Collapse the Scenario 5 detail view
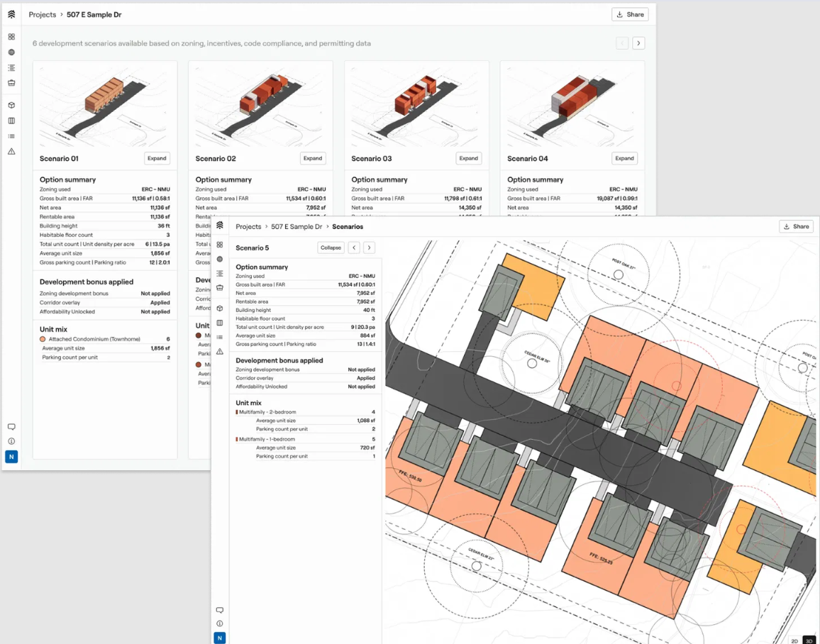This screenshot has width=820, height=644. coord(331,248)
